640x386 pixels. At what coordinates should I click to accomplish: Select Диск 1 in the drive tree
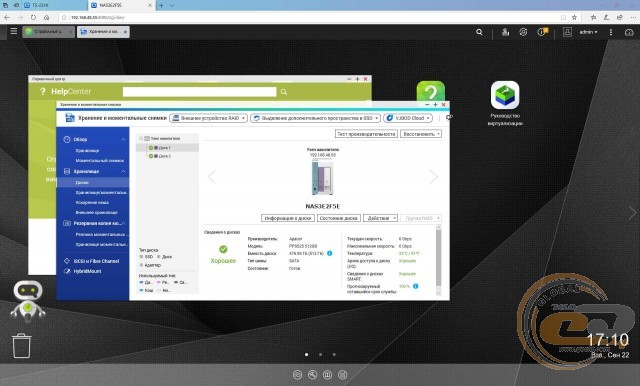tap(165, 148)
